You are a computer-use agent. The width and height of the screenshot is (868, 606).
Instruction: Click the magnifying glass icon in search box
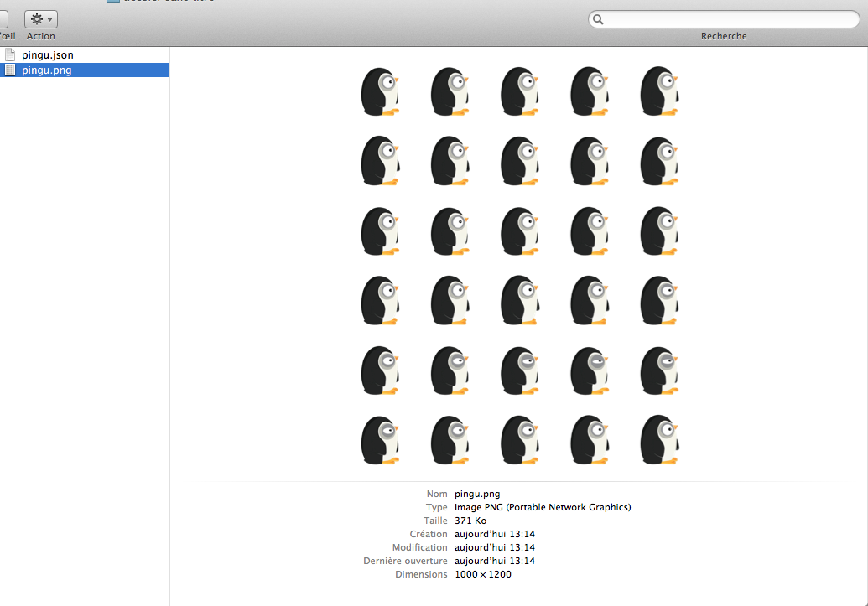click(x=598, y=19)
